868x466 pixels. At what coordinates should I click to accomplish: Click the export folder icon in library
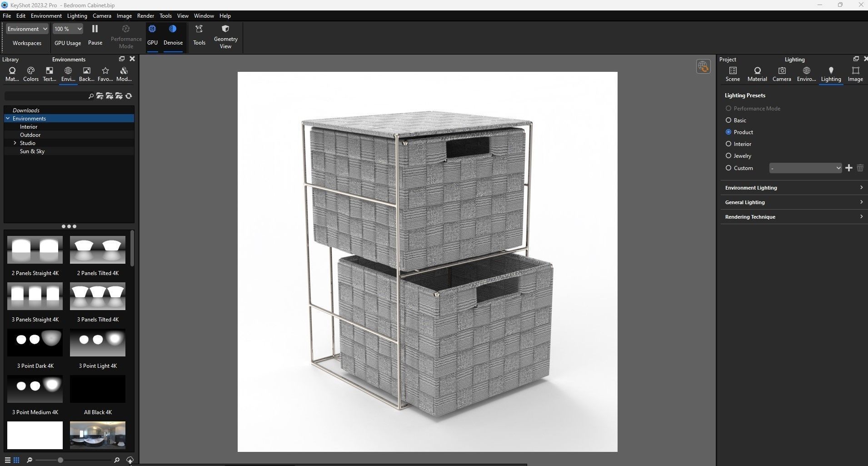click(119, 96)
